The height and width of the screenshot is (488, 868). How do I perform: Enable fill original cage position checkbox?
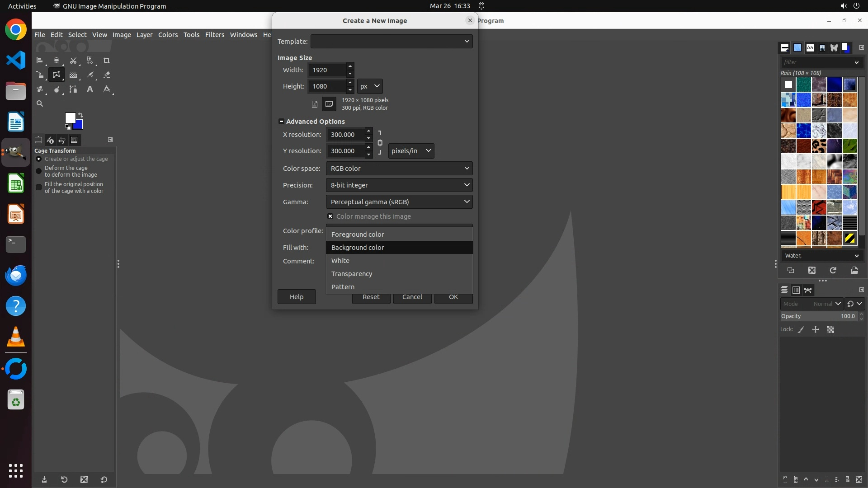(x=39, y=188)
